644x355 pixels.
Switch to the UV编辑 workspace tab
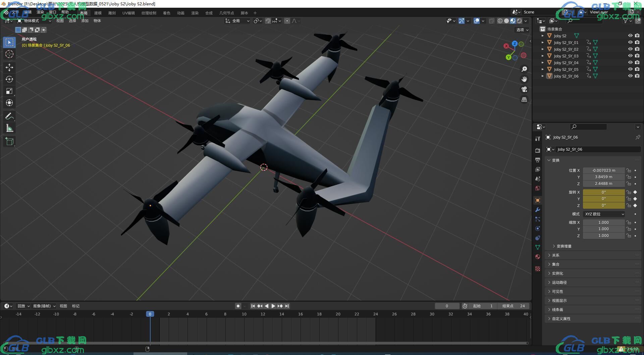(128, 13)
